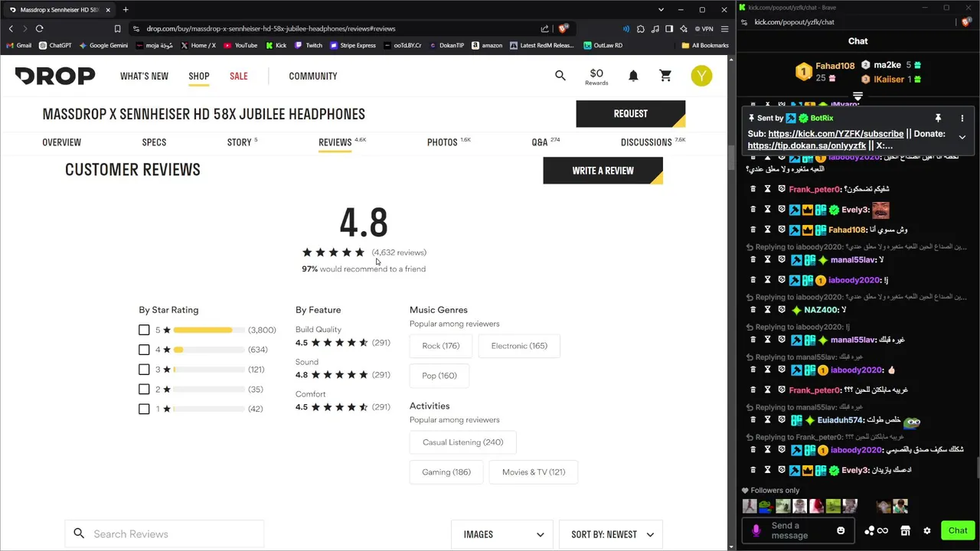Open the emoji picker in Kick chat
Image resolution: width=980 pixels, height=551 pixels.
coord(841,530)
